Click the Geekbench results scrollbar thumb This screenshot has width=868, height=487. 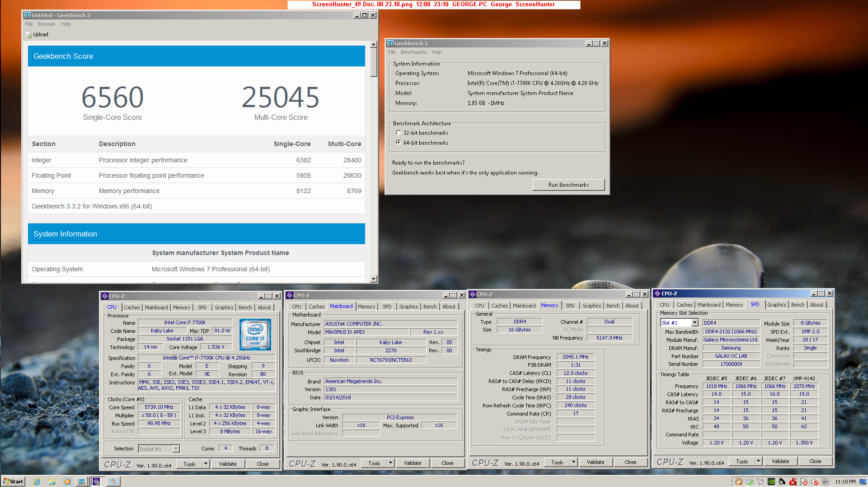[x=373, y=62]
